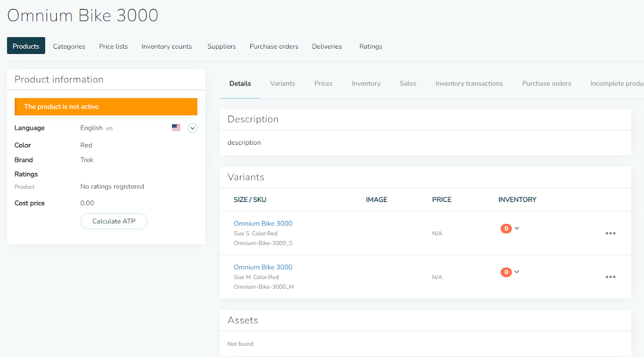Screen dimensions: 644x357
Task: Expand the inventory chevron for the Size M variant
Action: click(517, 272)
